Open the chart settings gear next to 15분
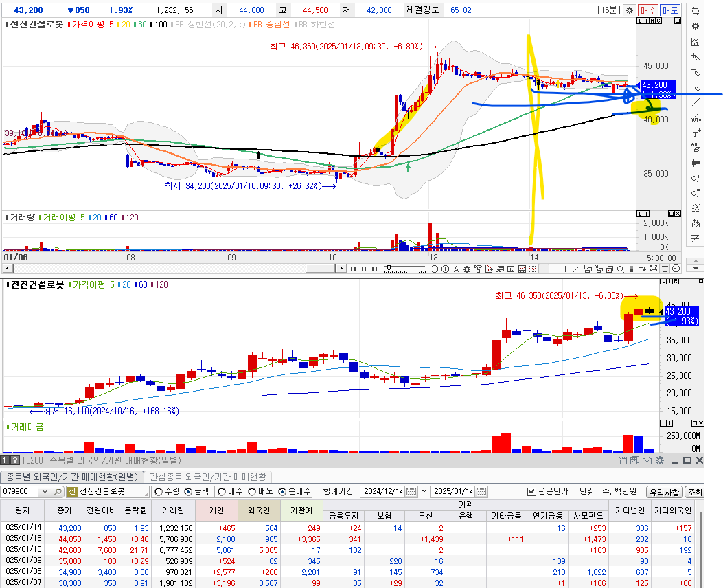 [x=630, y=10]
